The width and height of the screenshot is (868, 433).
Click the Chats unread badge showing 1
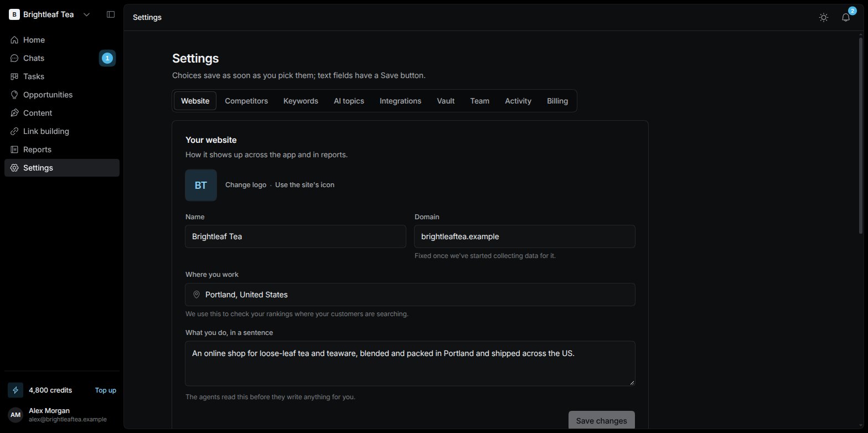point(107,58)
